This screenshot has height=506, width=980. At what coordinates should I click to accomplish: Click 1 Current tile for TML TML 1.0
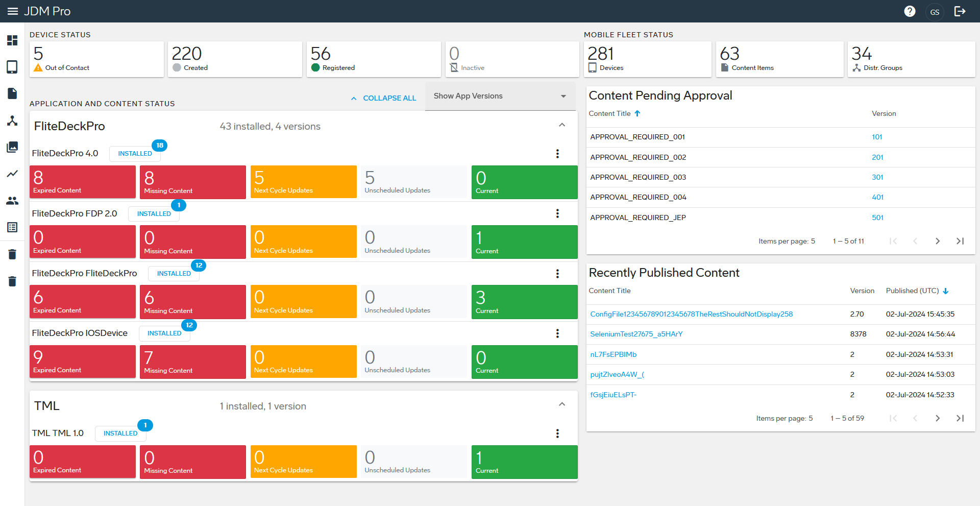tap(525, 462)
